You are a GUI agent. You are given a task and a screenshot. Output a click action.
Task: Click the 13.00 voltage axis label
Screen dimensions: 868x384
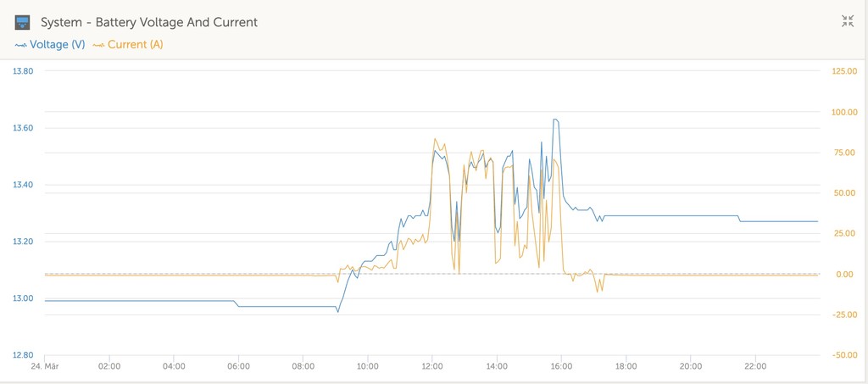point(23,298)
